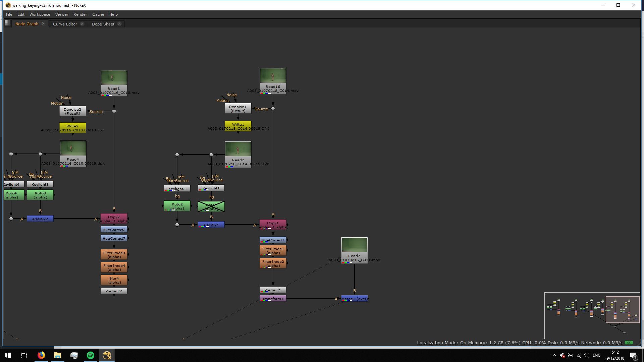Open the Render menu

point(80,14)
